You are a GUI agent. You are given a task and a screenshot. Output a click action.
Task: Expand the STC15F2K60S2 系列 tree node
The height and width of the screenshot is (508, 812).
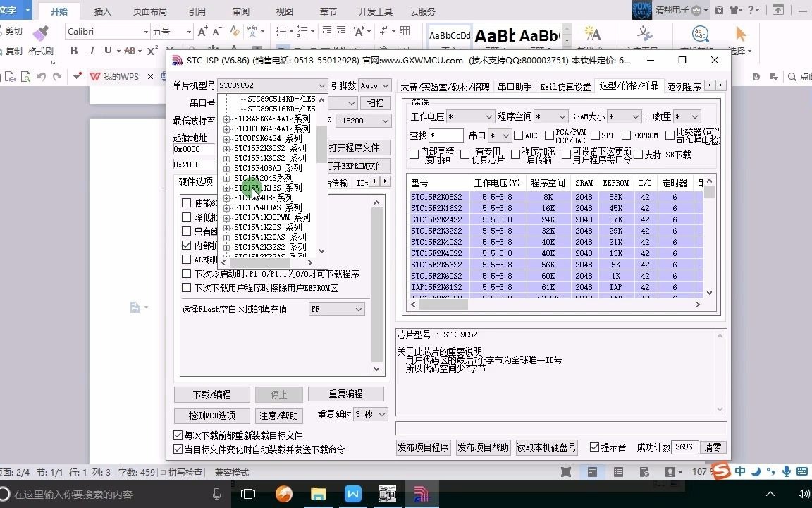click(226, 148)
